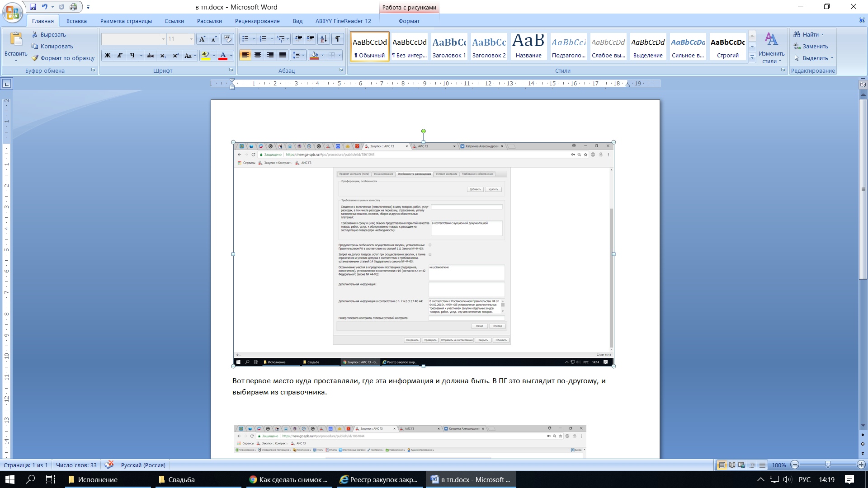Click the zoom slider handle

(828, 465)
